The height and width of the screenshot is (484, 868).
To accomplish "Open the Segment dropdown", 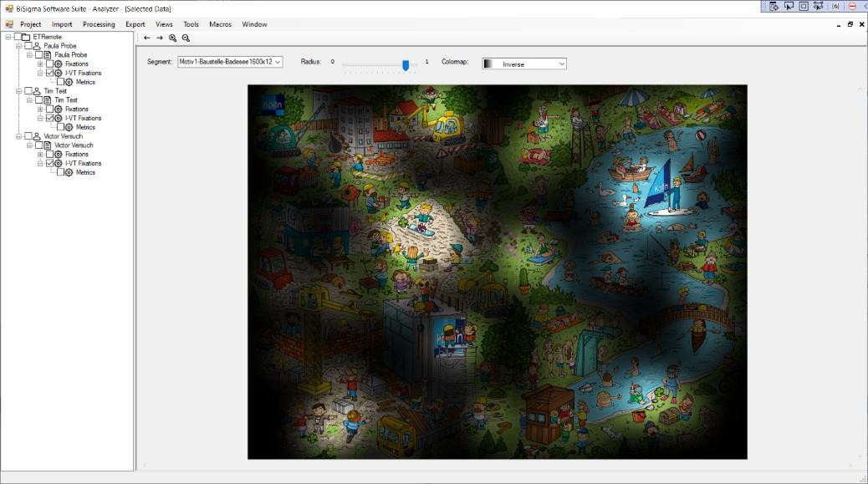I will 230,62.
